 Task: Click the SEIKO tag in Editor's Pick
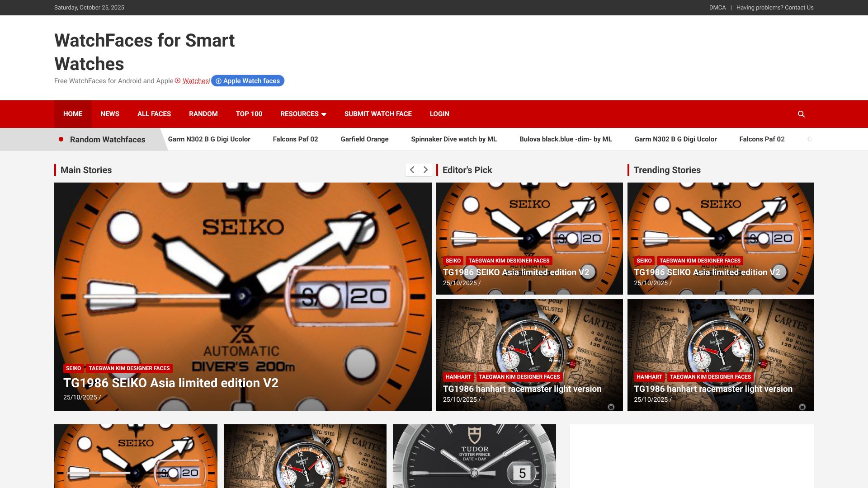pyautogui.click(x=453, y=261)
